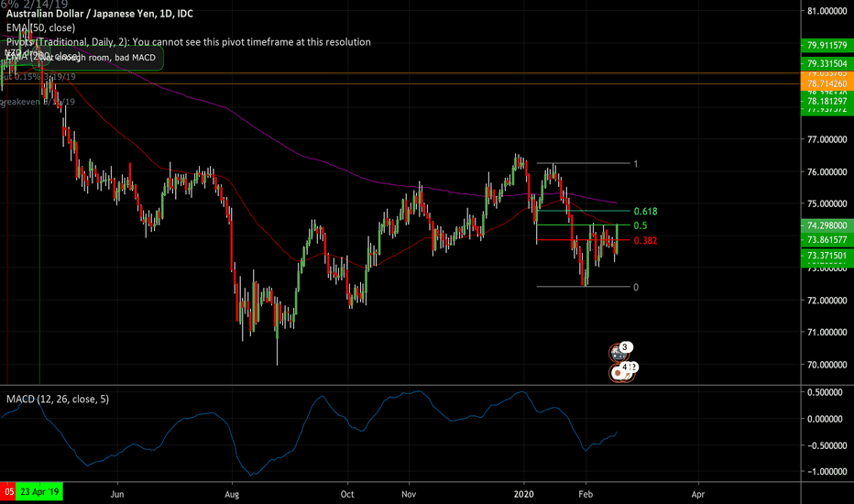Click 0.000000 on the MACD scale
854x504 pixels.
[827, 419]
